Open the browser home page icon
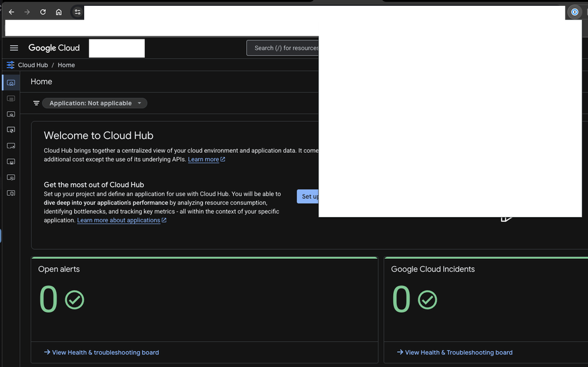Viewport: 588px width, 367px height. click(x=59, y=12)
